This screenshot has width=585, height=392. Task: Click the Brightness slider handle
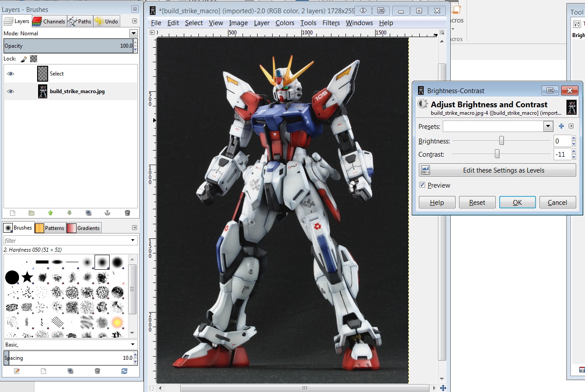[501, 141]
